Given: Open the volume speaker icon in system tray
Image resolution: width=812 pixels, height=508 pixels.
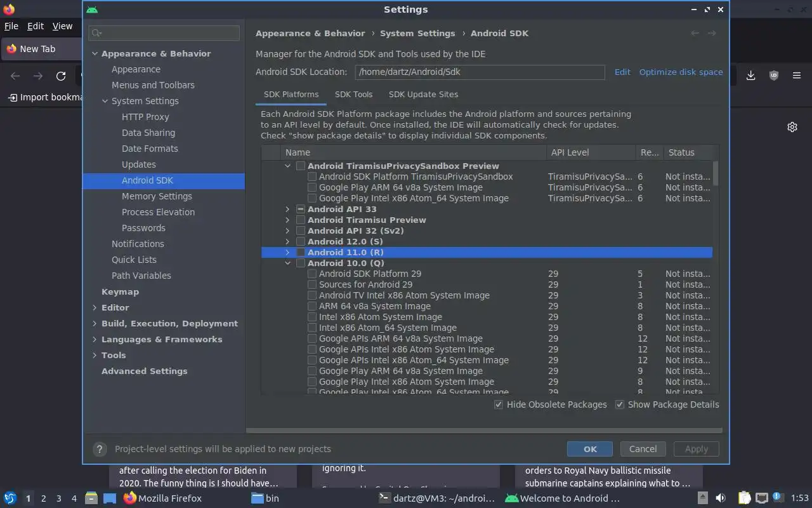Looking at the screenshot, I should (x=721, y=498).
